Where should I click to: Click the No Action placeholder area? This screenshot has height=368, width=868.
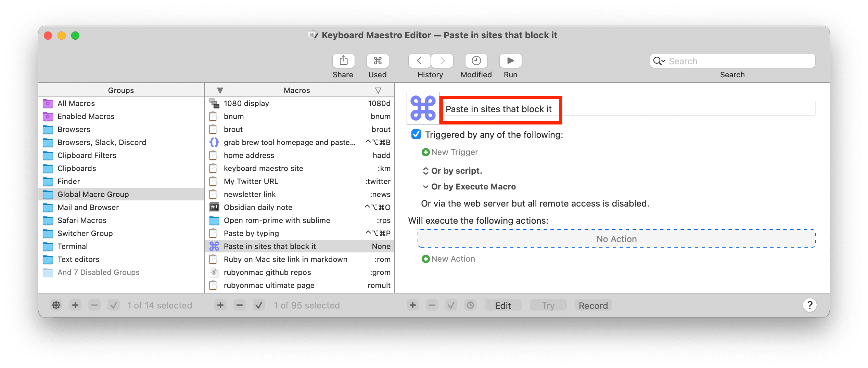click(616, 239)
